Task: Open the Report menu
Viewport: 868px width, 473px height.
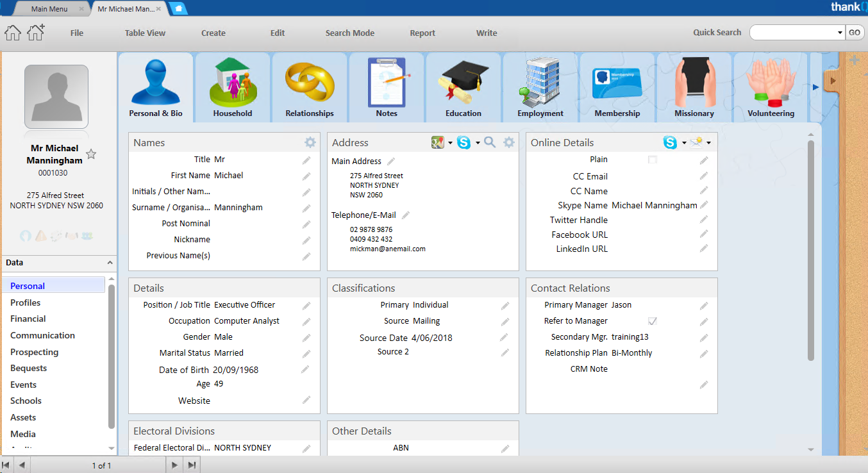Action: (422, 33)
